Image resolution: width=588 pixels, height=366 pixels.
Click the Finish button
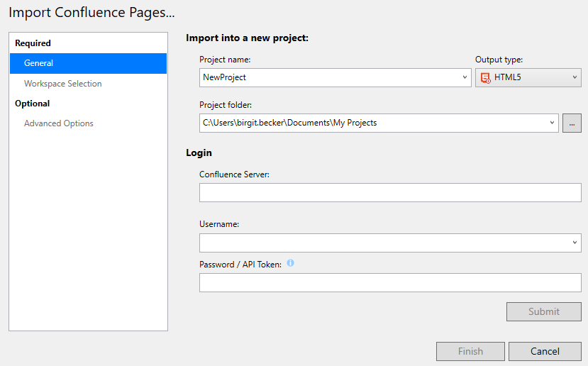470,351
